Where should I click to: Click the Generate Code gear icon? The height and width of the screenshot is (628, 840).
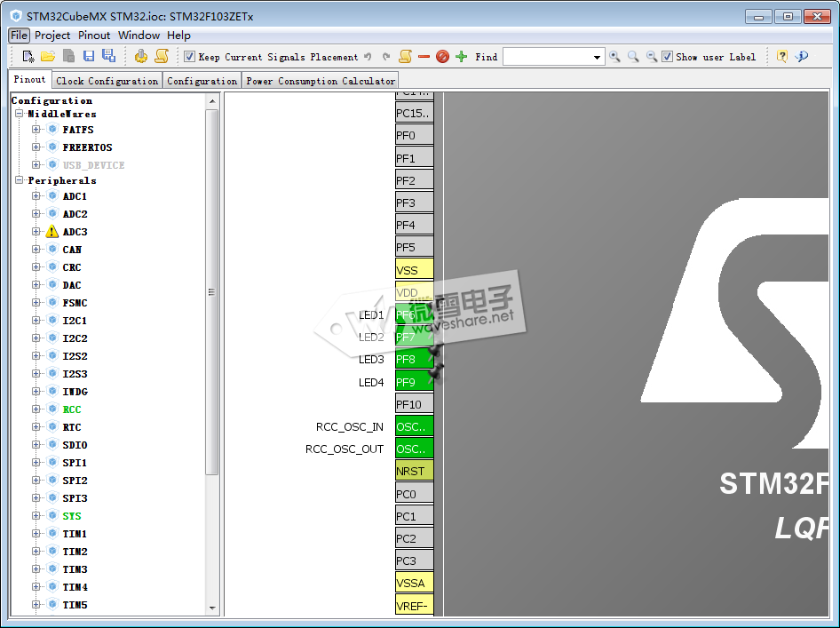[x=141, y=56]
